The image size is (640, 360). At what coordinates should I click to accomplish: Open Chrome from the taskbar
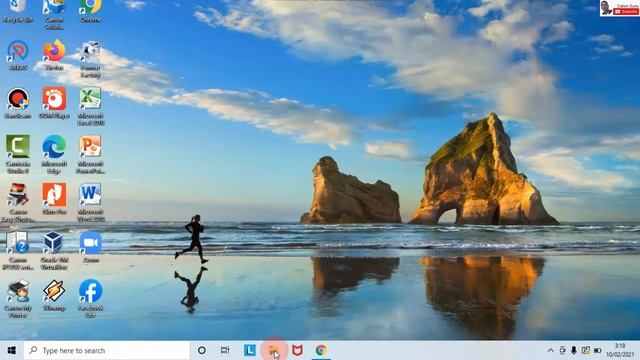(321, 350)
